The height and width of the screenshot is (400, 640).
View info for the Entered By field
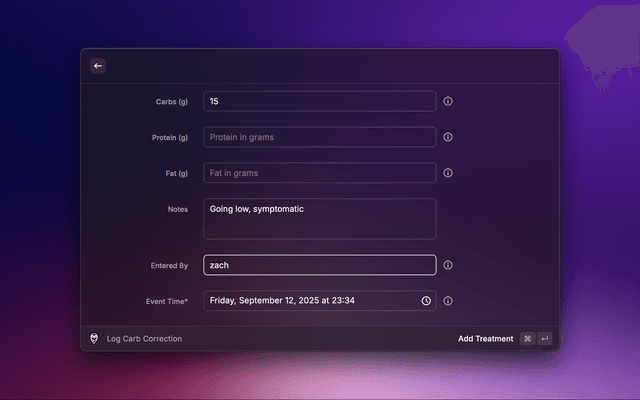[448, 265]
